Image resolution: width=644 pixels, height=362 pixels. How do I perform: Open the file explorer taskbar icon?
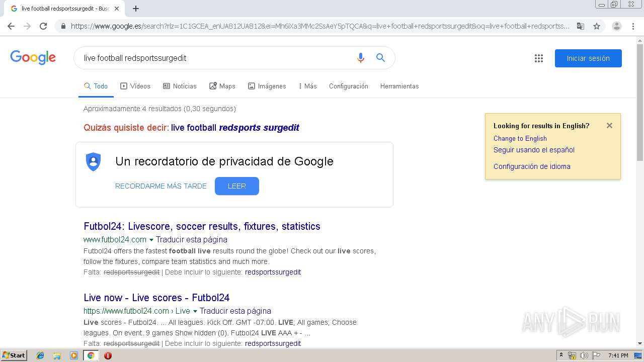57,355
